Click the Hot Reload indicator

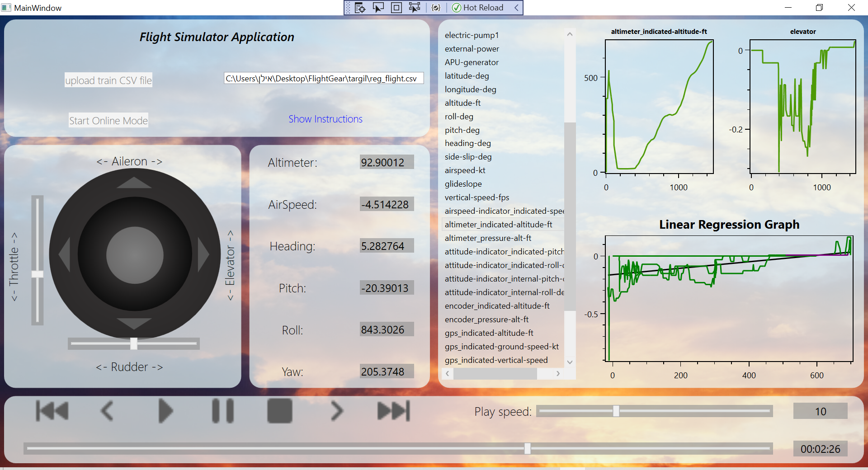pos(478,8)
